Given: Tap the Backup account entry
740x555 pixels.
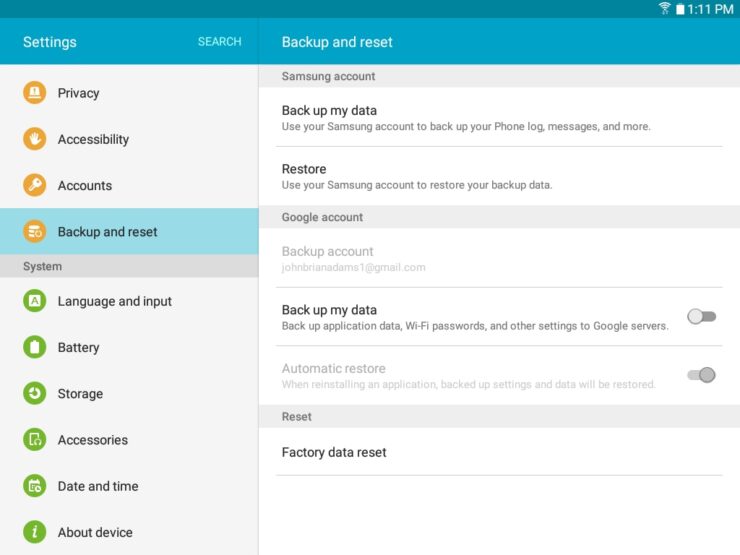Looking at the screenshot, I should pos(499,258).
